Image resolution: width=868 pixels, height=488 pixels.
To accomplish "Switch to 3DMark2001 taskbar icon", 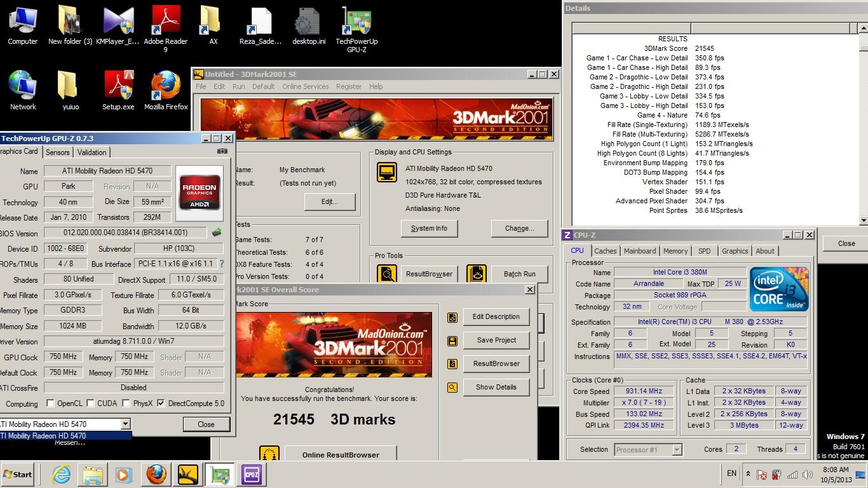I will click(188, 475).
